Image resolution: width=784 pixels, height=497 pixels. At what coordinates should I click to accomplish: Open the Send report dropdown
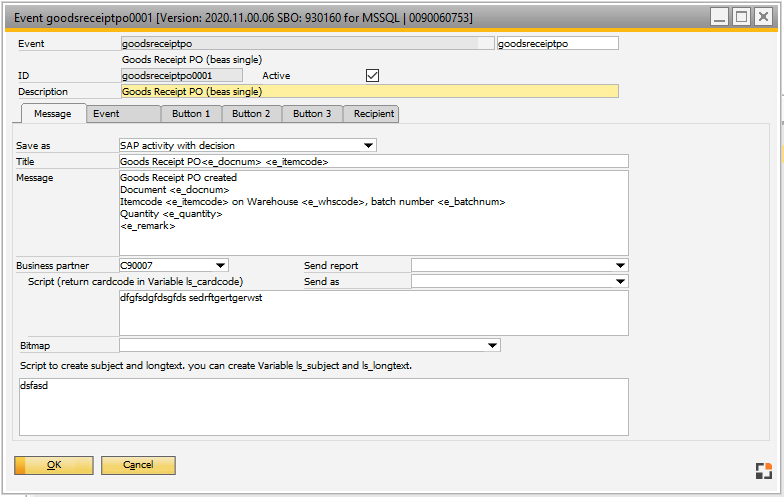(621, 265)
